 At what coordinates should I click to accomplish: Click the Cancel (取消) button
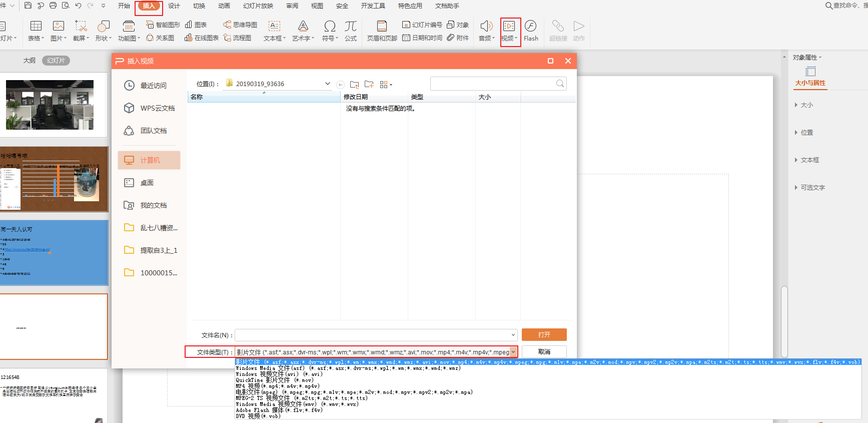pos(544,352)
